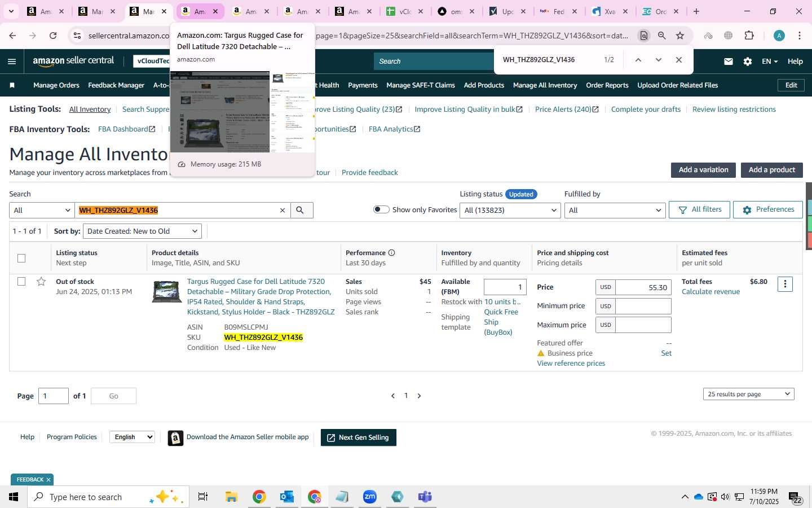812x508 pixels.
Task: Open Manage SAFE-T Claims
Action: coord(421,85)
